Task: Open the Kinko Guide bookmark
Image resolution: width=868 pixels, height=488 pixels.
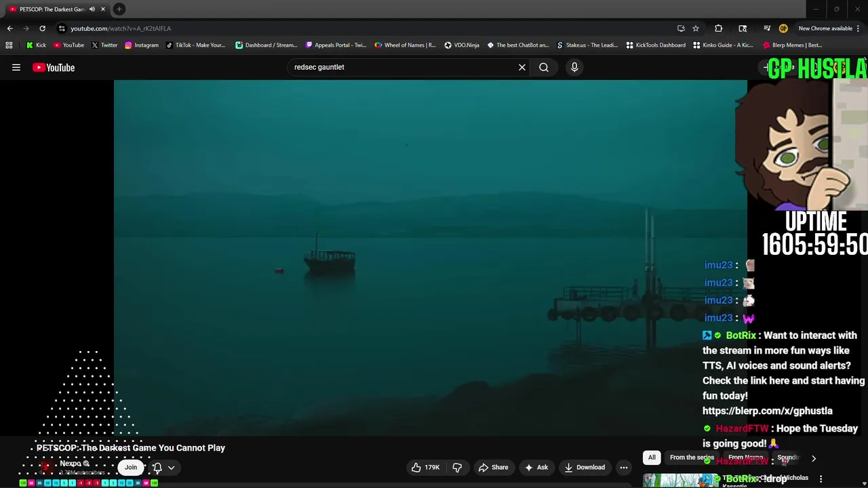Action: click(723, 45)
